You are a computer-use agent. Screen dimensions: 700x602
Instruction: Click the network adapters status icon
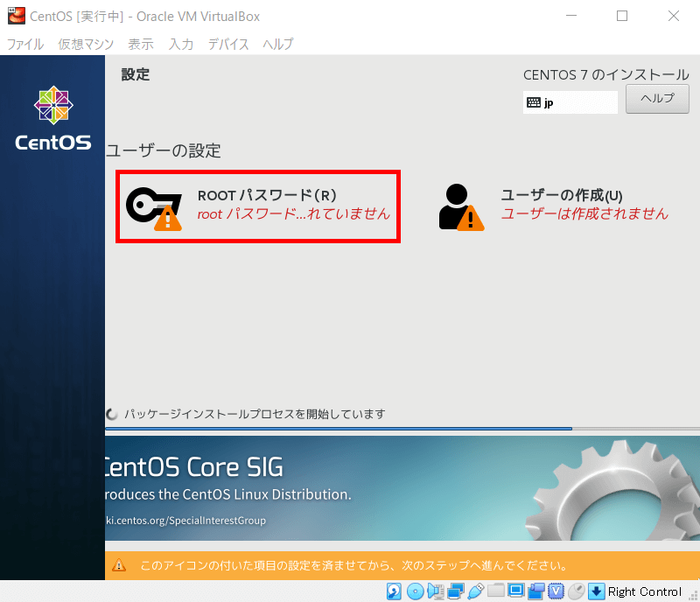coord(455,591)
